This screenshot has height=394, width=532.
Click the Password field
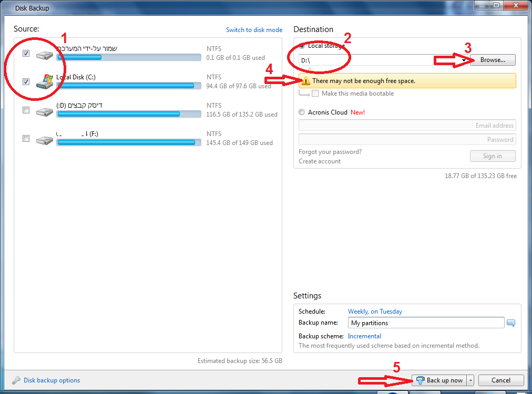pos(407,139)
